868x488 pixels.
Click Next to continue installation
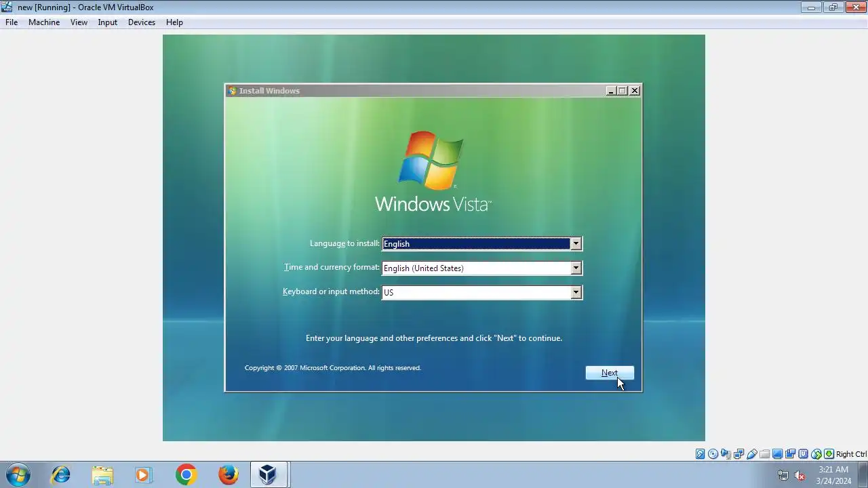(x=610, y=373)
